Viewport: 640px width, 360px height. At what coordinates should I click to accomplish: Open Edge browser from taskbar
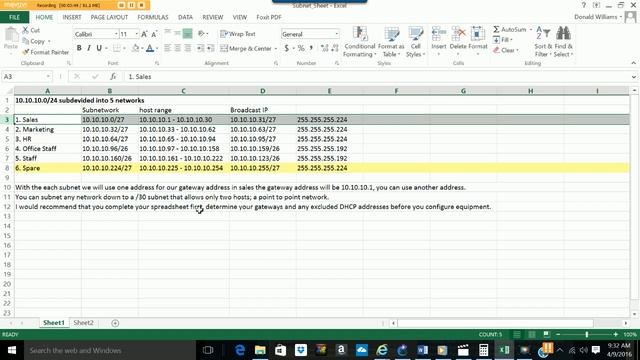240,350
